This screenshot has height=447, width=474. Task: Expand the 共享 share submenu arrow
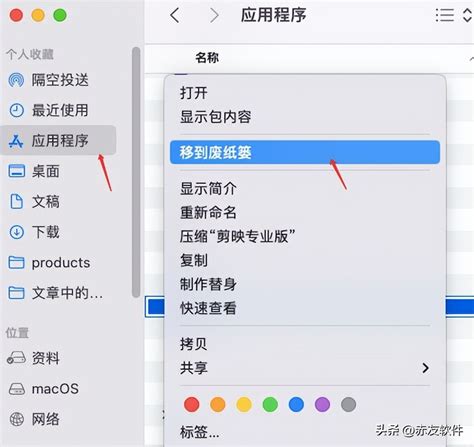425,368
